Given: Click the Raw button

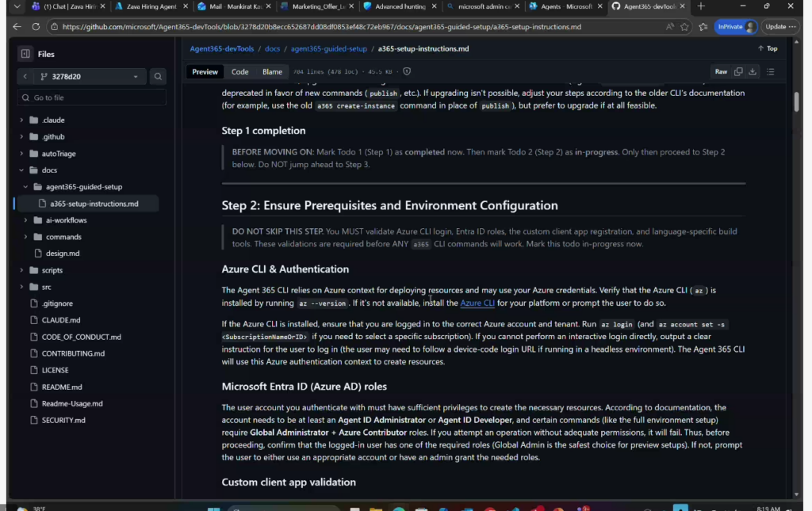Looking at the screenshot, I should click(721, 71).
